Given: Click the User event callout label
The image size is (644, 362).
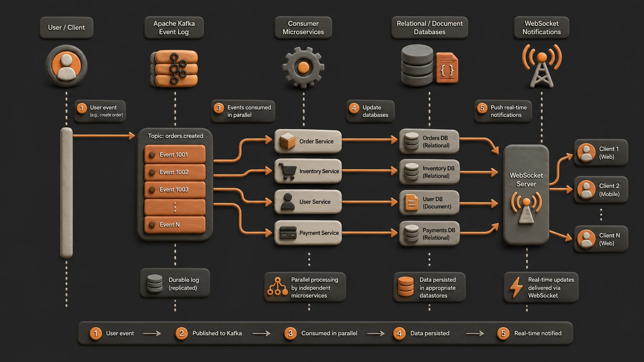Looking at the screenshot, I should pyautogui.click(x=100, y=111).
